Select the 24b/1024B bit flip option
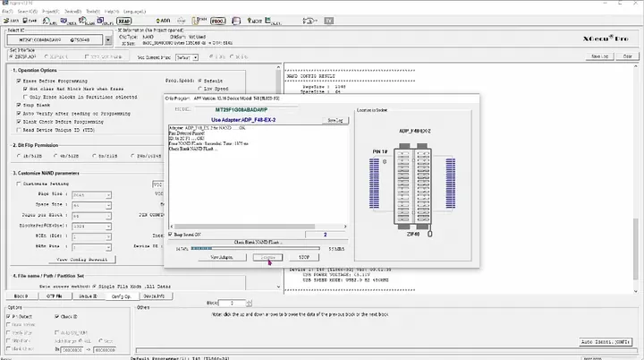 (132, 157)
